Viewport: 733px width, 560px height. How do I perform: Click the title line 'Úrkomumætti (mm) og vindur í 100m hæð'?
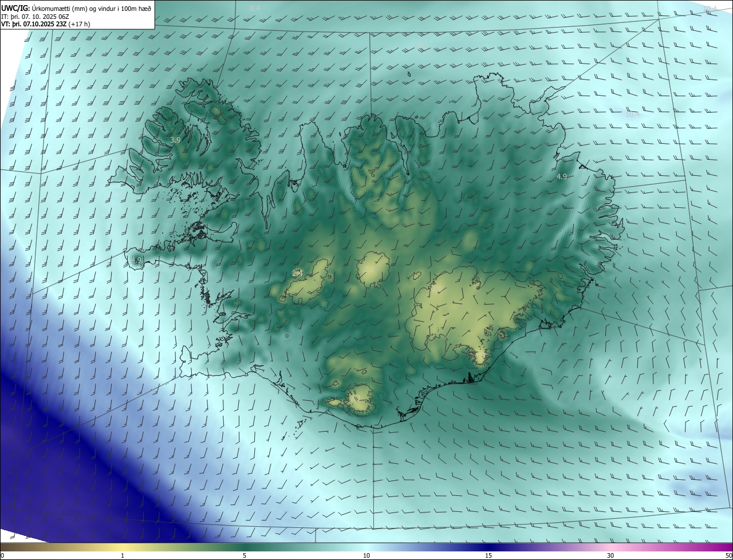click(91, 8)
